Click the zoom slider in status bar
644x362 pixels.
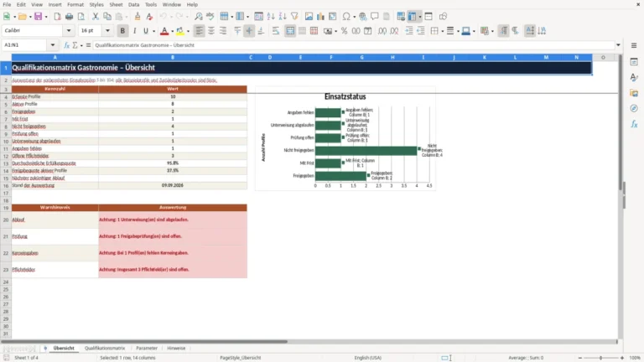(601, 358)
